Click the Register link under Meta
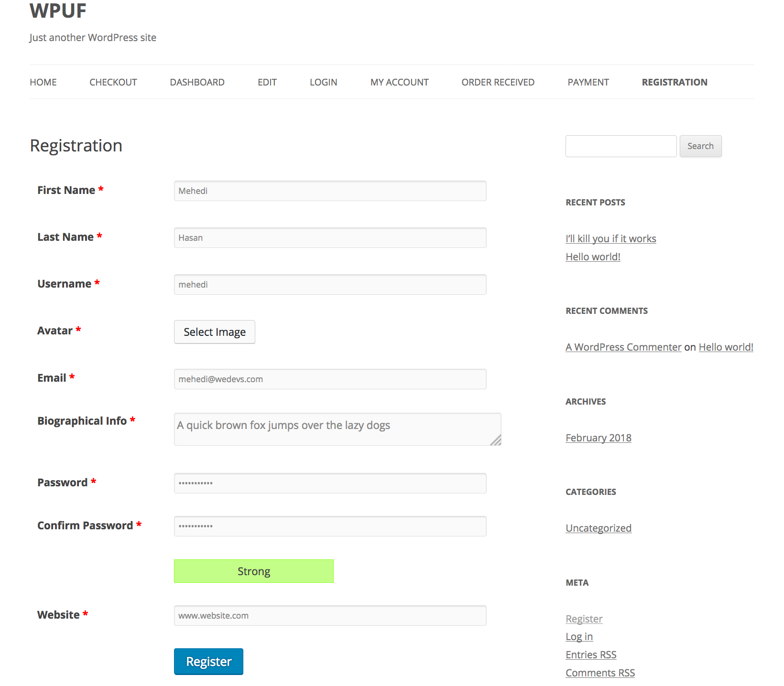784x686 pixels. coord(584,619)
